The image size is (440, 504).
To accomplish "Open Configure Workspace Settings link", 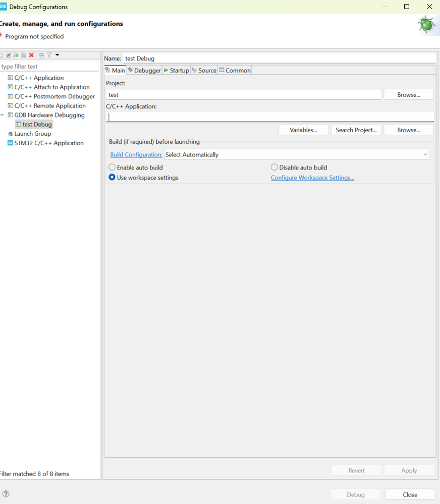I will [x=312, y=178].
